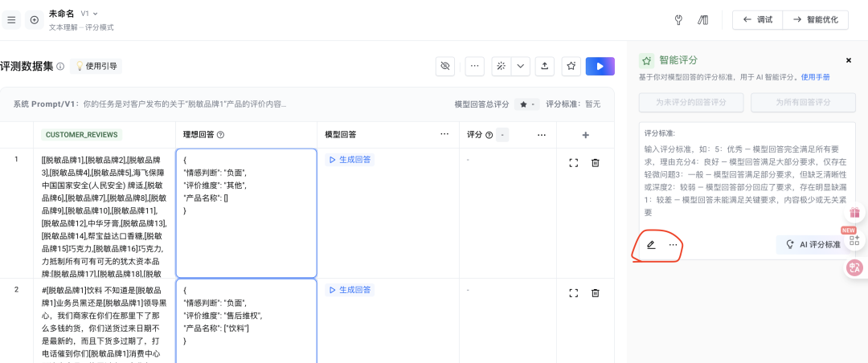Delete row 1 with trash icon
The height and width of the screenshot is (363, 868).
(595, 163)
